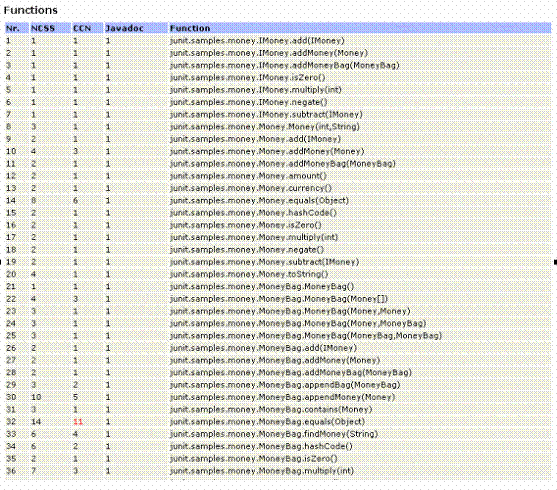
Task: Select MoneyBag.multiply(int) function entry
Action: (262, 471)
